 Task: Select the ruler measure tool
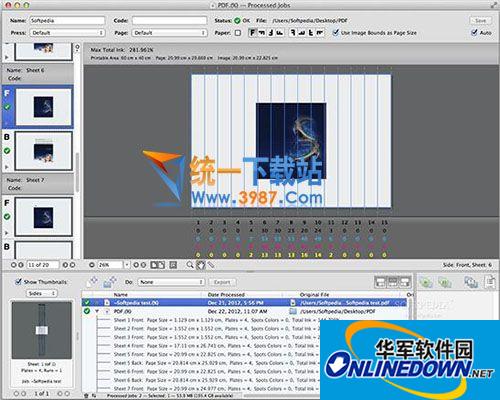[211, 265]
